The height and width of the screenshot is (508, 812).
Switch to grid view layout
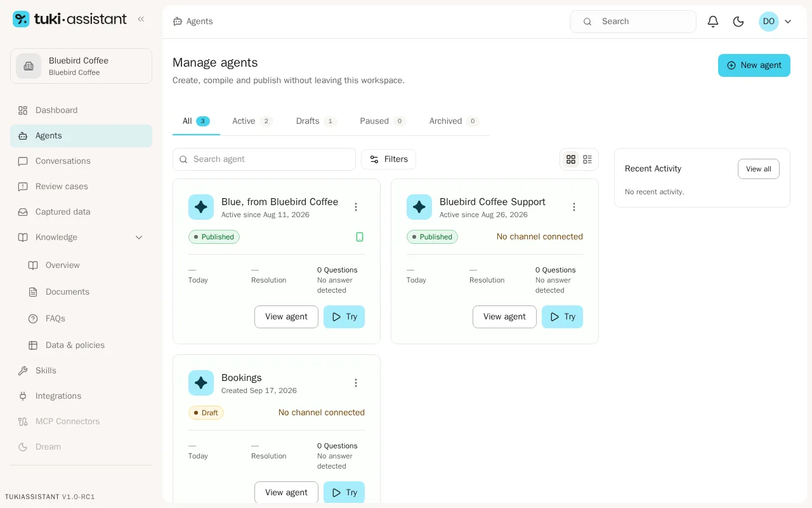571,159
